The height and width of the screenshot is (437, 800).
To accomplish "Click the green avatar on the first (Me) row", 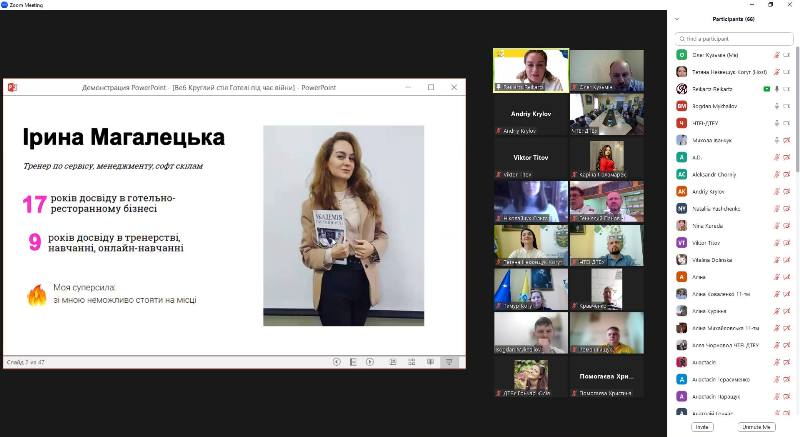I will tap(682, 55).
